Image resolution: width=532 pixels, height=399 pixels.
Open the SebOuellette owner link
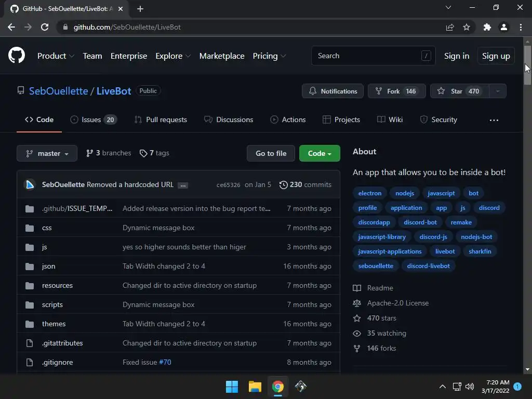pos(58,91)
